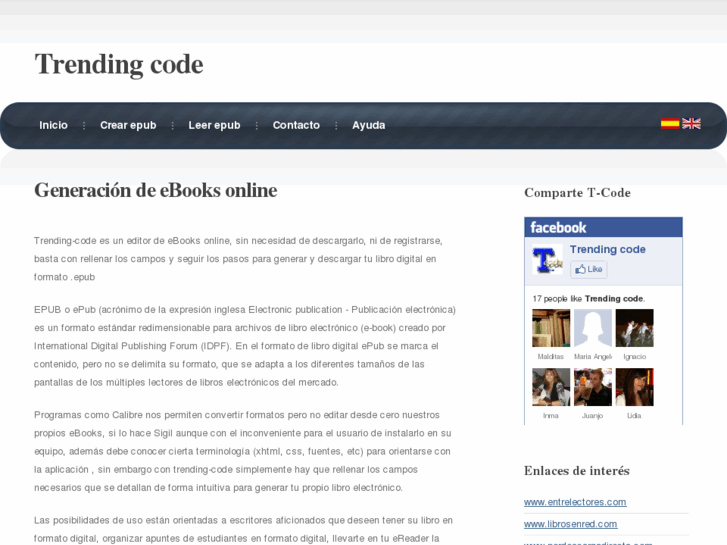
Task: Open Trending code Facebook page link
Action: point(607,250)
